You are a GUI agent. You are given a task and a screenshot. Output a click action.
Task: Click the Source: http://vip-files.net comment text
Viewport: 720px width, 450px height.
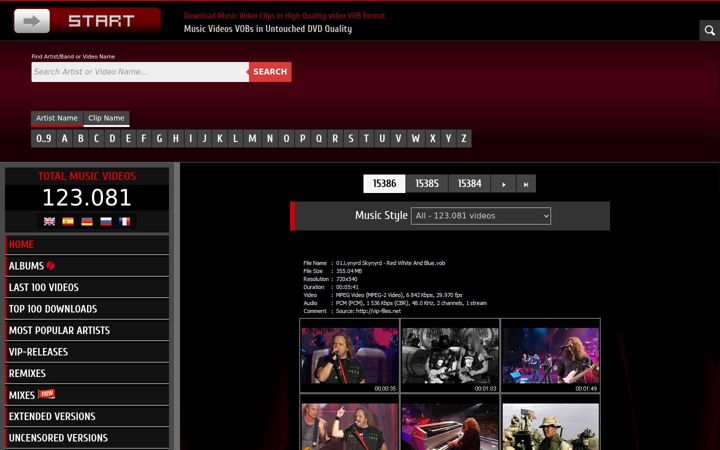coord(368,311)
